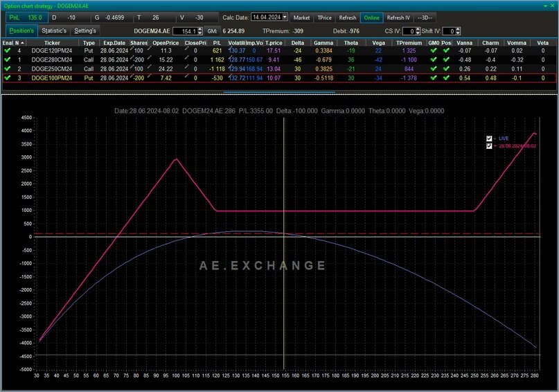Edit ClosePrice pencil icon for DOGE250CM24
The image size is (559, 392).
[x=186, y=66]
